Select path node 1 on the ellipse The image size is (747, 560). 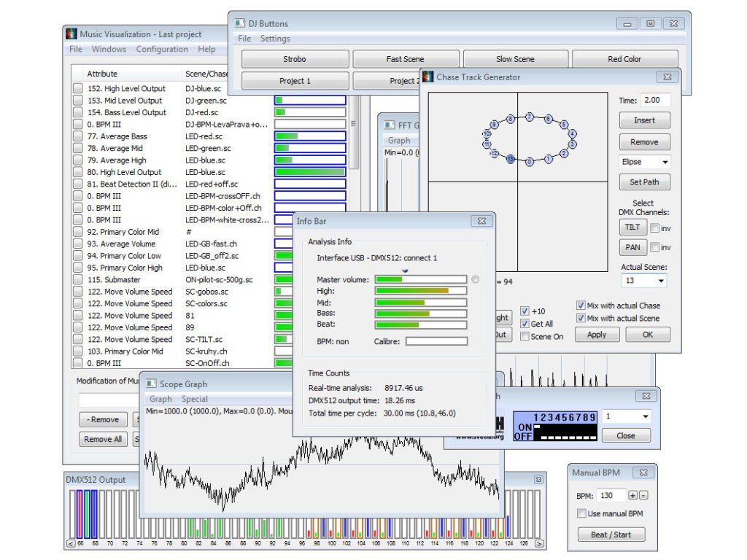pos(549,159)
